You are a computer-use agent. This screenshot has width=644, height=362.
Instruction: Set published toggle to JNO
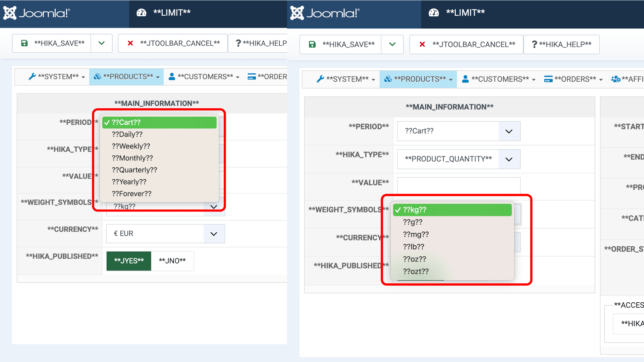point(172,261)
